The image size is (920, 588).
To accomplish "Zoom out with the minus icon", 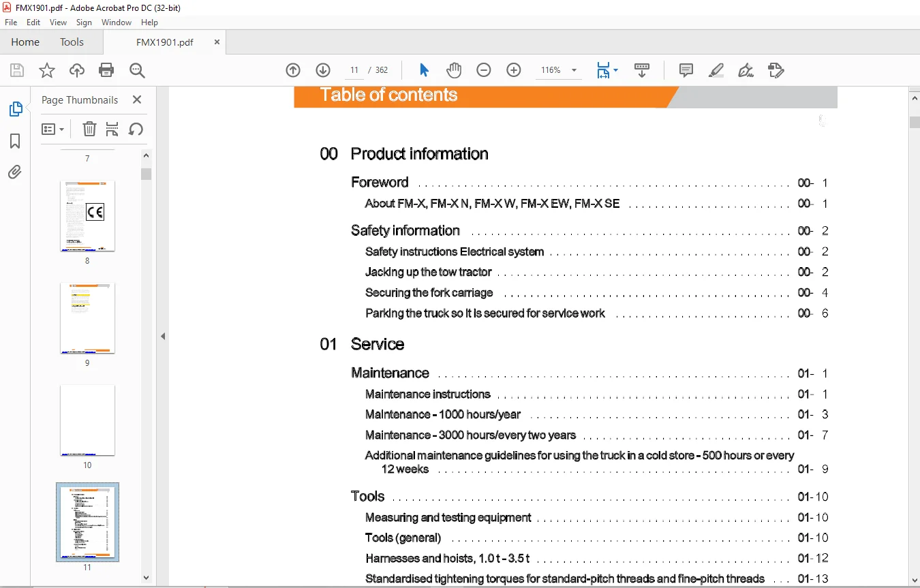I will (484, 70).
